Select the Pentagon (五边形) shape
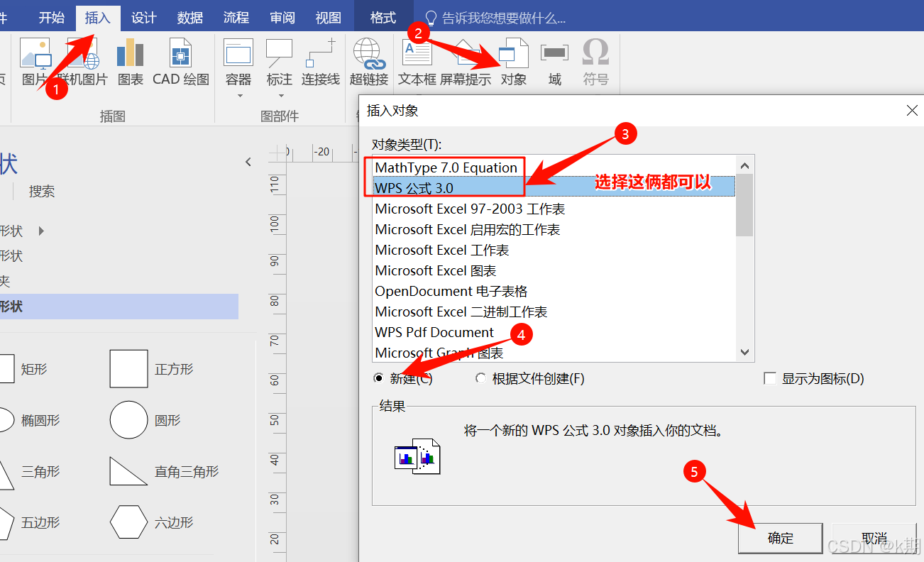Screen dimensions: 924x562 pos(6,522)
